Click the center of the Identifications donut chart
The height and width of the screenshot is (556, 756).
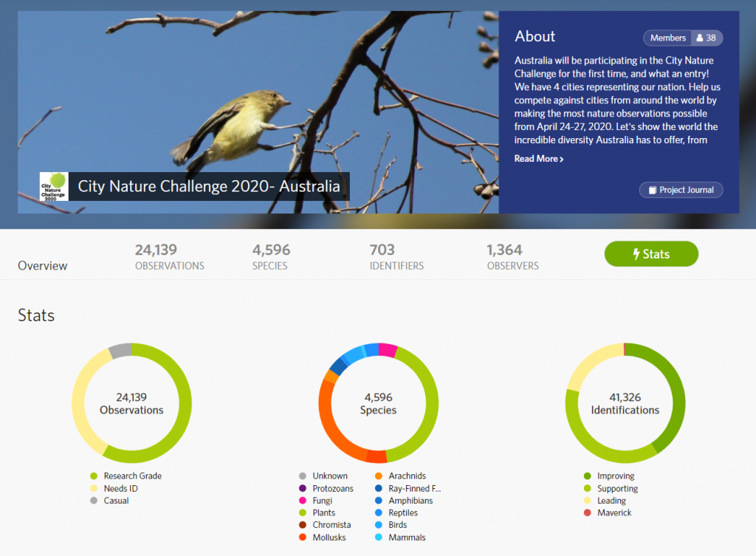point(625,403)
